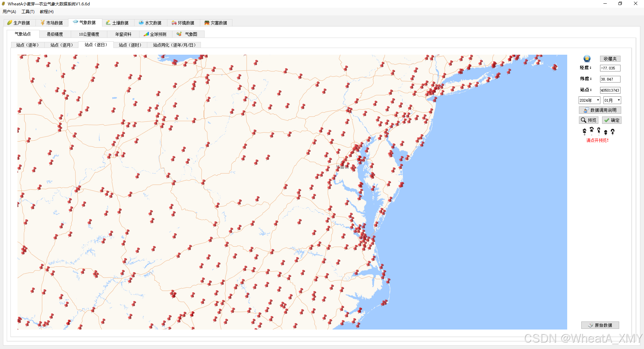This screenshot has height=349, width=644.
Task: Click the 收藏夹 button
Action: [x=610, y=59]
